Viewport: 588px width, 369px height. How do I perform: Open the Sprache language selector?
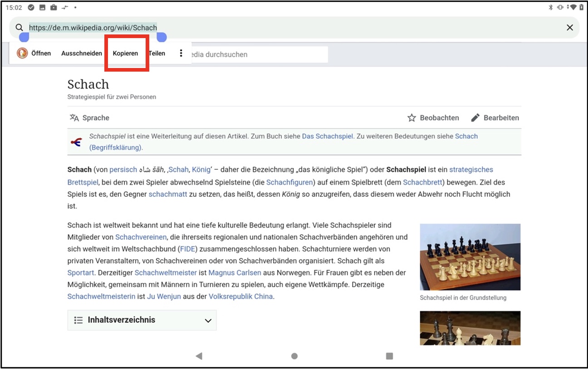coord(90,118)
